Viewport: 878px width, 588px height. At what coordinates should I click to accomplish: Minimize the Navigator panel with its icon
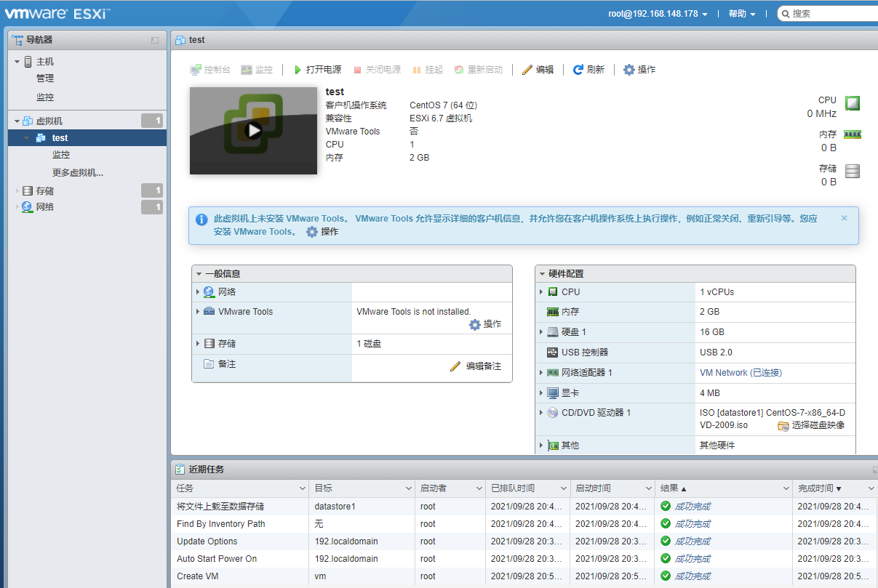(155, 40)
